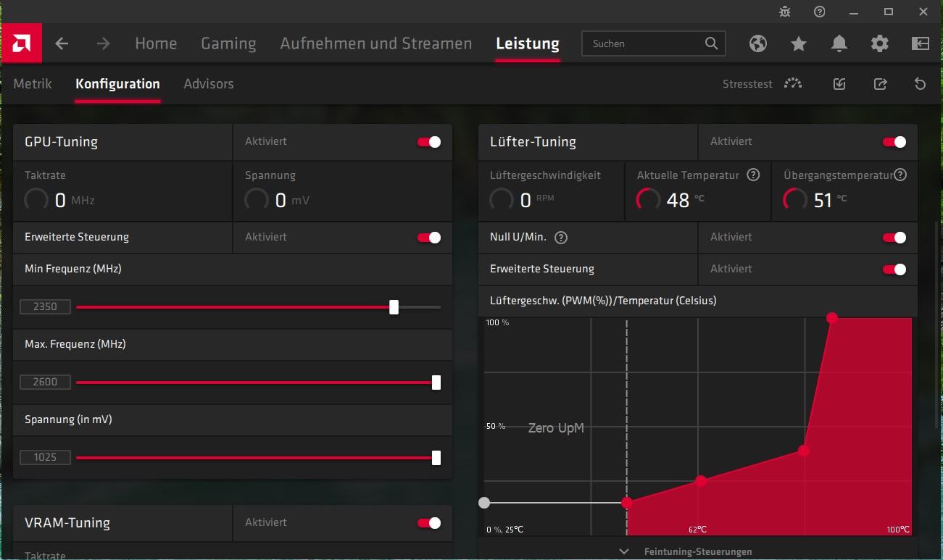Open the web browser globe icon

[758, 43]
